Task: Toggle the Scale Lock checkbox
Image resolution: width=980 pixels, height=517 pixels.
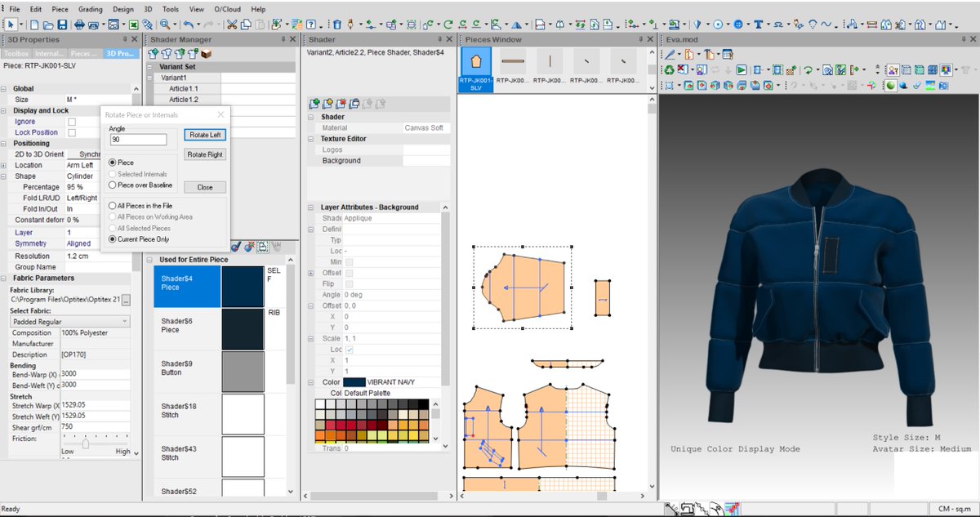Action: [x=349, y=350]
